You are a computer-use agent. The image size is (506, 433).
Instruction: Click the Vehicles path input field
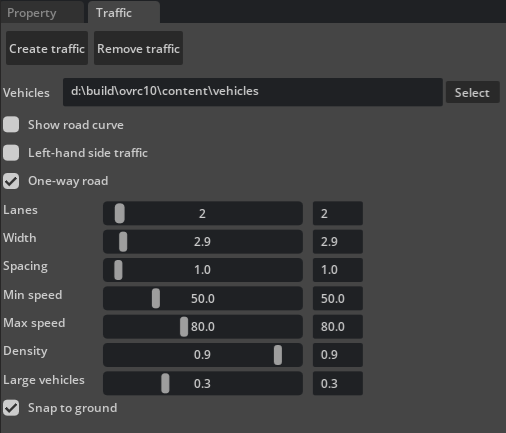point(253,92)
